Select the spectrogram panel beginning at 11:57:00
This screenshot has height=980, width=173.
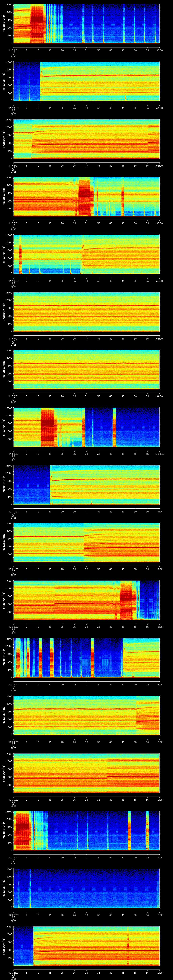pos(86,312)
